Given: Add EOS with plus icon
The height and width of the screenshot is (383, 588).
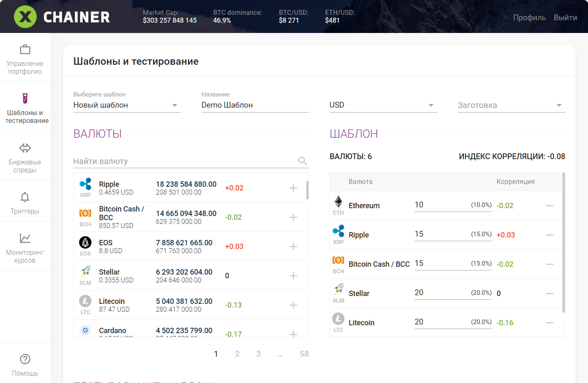Looking at the screenshot, I should (293, 247).
